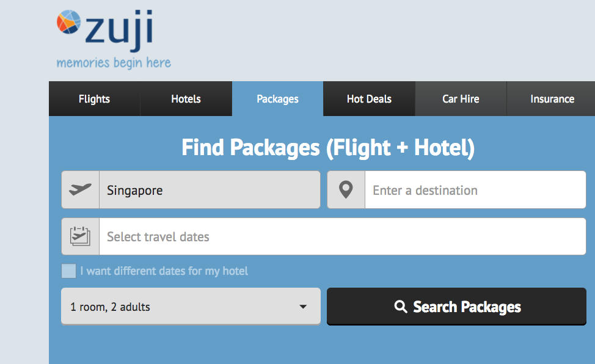Image resolution: width=595 pixels, height=364 pixels.
Task: Go to the Car Hire tab
Action: click(461, 99)
